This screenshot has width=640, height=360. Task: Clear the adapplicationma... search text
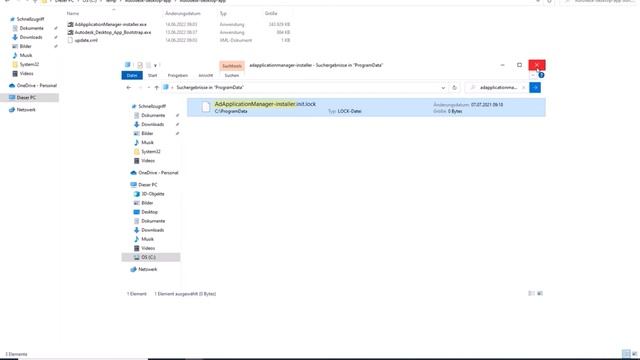(523, 88)
